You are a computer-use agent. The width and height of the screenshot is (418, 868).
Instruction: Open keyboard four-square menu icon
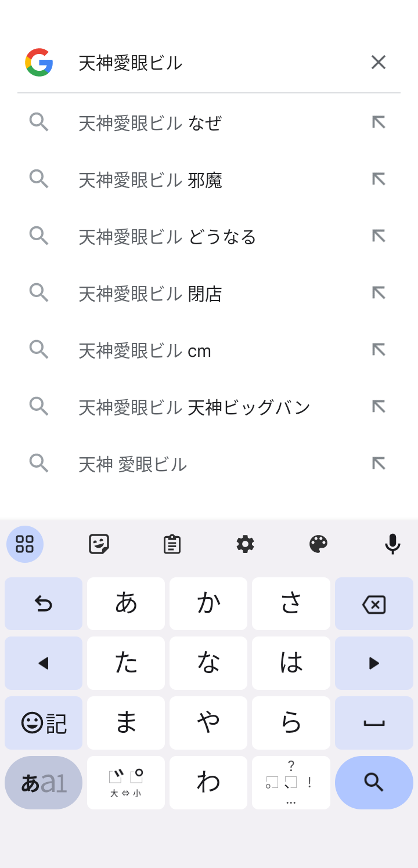pos(25,544)
